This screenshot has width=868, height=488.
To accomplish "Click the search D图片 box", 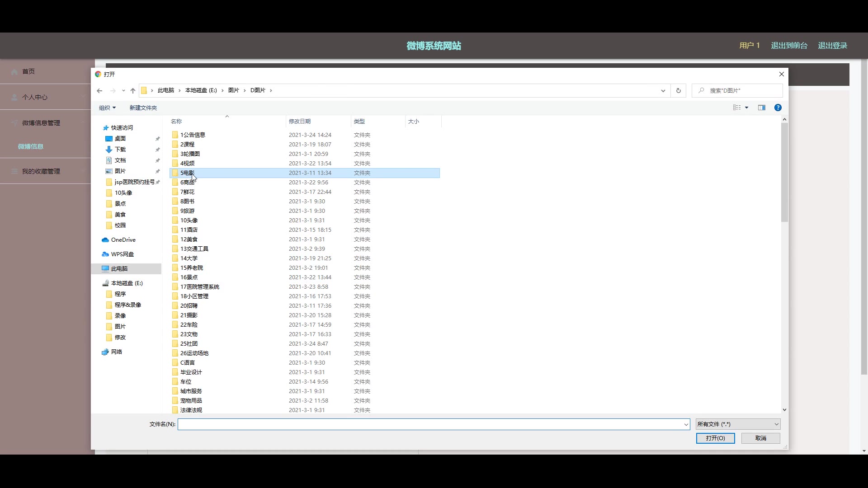I will [737, 90].
